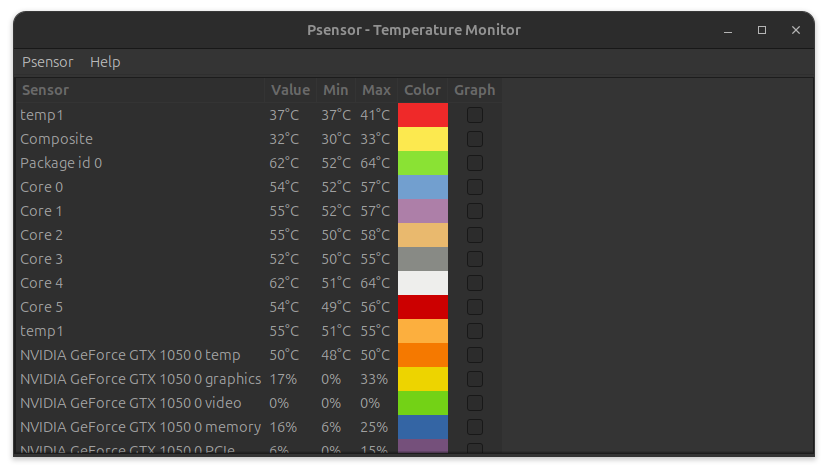Click white color swatch of Core 4

423,283
